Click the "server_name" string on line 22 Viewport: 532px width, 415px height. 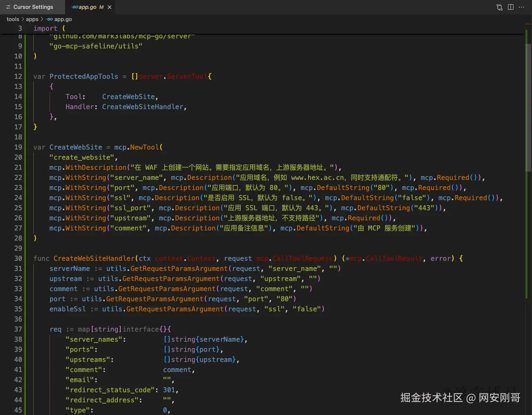[137, 178]
